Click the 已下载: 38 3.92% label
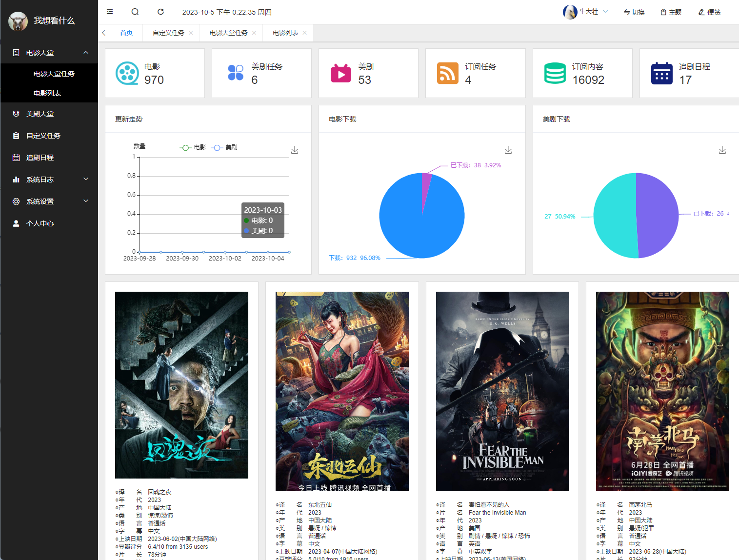This screenshot has width=739, height=560. [476, 165]
